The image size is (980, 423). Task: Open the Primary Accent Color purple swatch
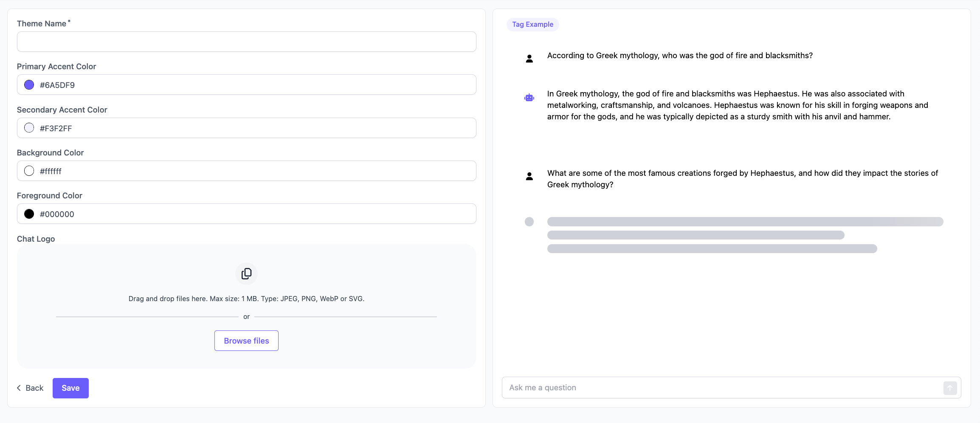(x=29, y=85)
